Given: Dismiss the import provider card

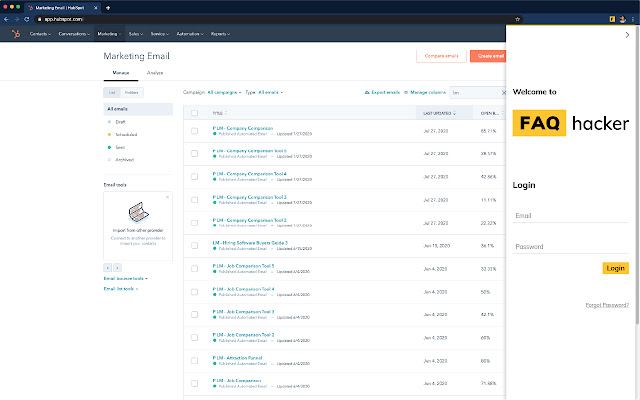Looking at the screenshot, I should click(167, 197).
